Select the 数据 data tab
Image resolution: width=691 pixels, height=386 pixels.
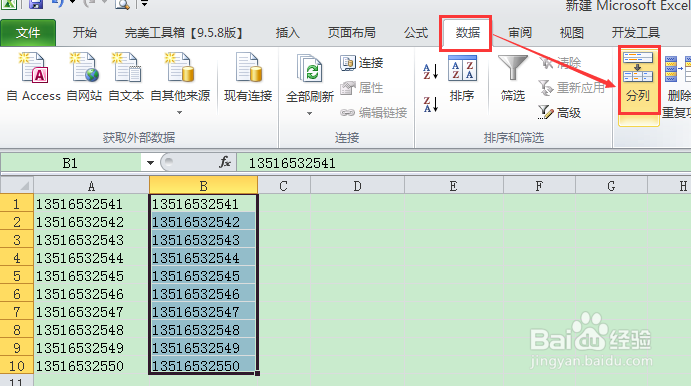pos(468,33)
